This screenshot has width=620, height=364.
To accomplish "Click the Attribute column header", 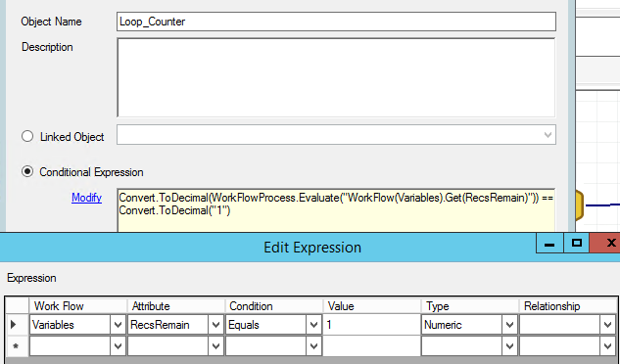I will pyautogui.click(x=175, y=306).
